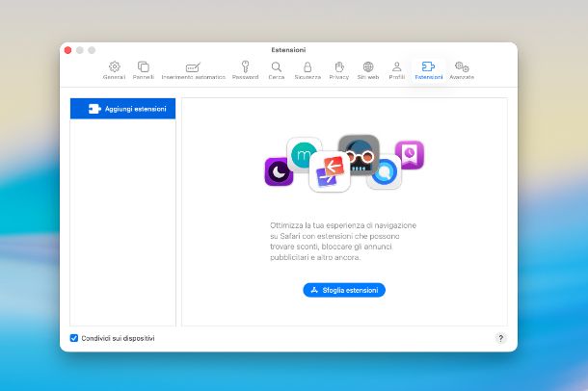Open Inserimento automatico settings

point(193,69)
